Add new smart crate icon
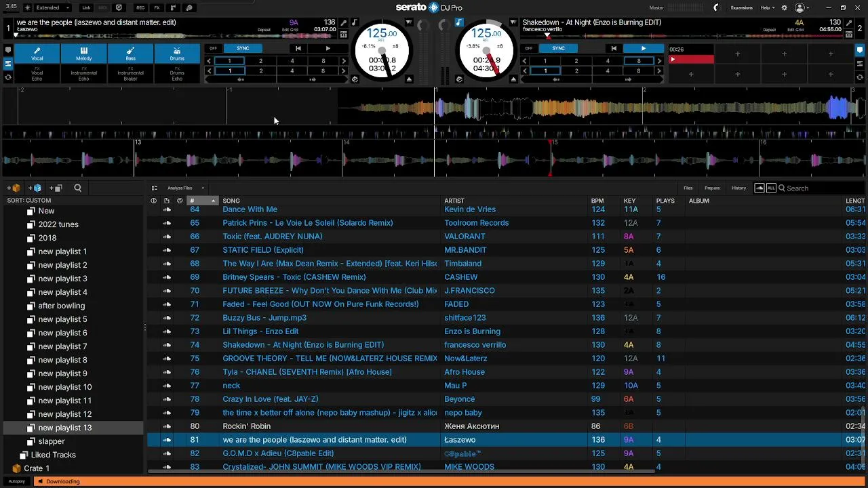The height and width of the screenshot is (488, 868). 35,188
